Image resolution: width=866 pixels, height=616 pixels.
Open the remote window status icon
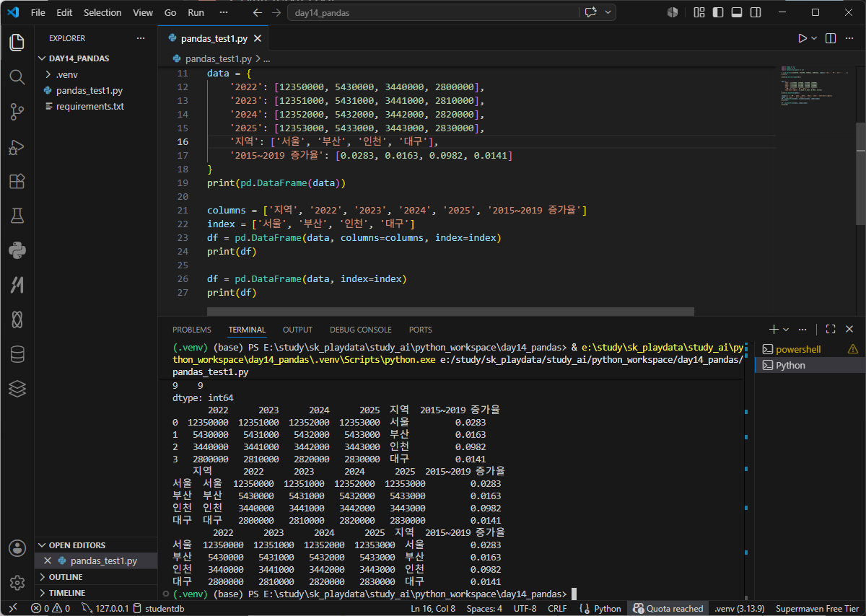[12, 609]
